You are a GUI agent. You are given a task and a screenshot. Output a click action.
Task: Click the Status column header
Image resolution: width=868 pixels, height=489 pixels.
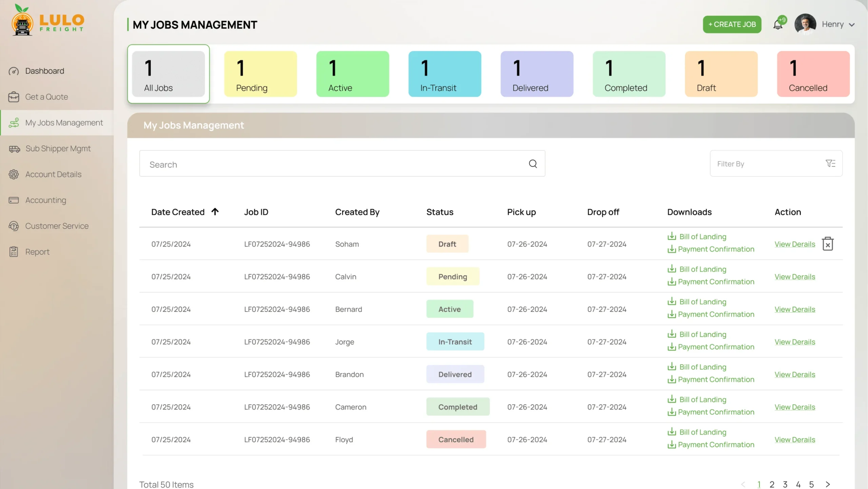(440, 212)
